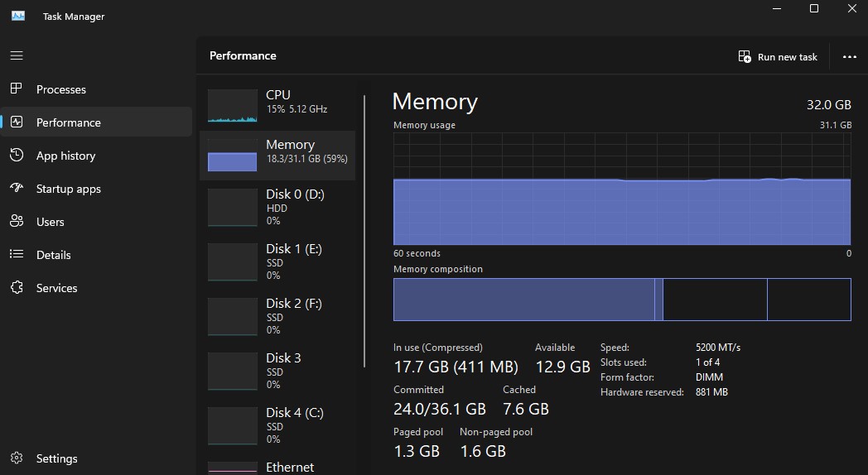The width and height of the screenshot is (868, 475).
Task: Click the in-use segment of memory composition
Action: (x=523, y=300)
